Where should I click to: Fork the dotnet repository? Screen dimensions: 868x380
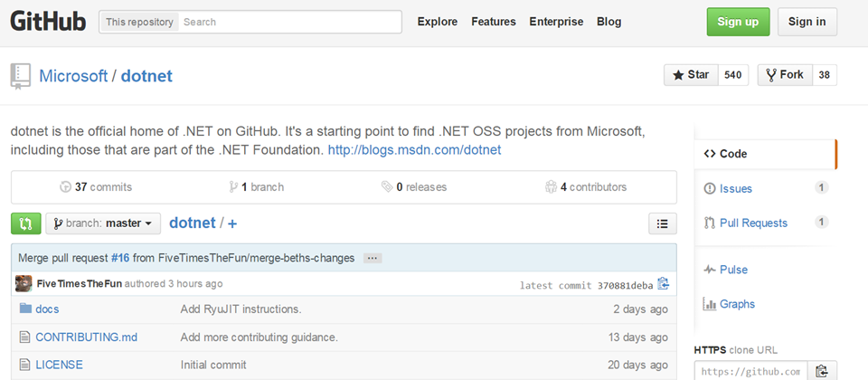[785, 75]
